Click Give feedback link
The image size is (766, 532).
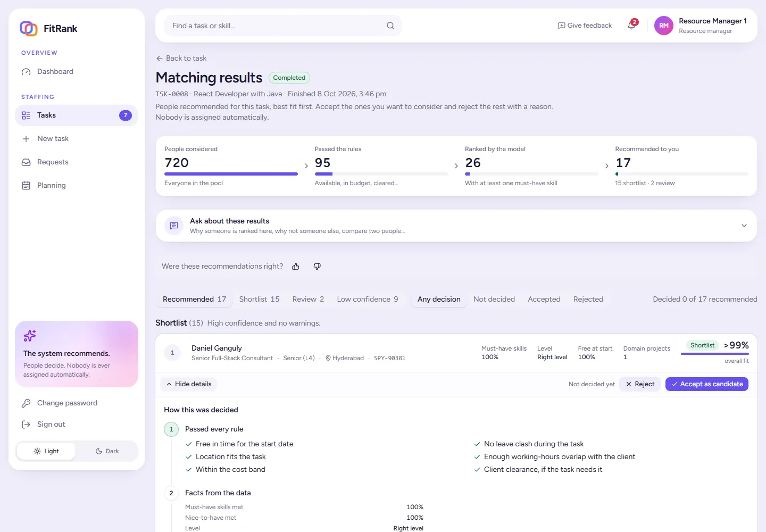585,26
